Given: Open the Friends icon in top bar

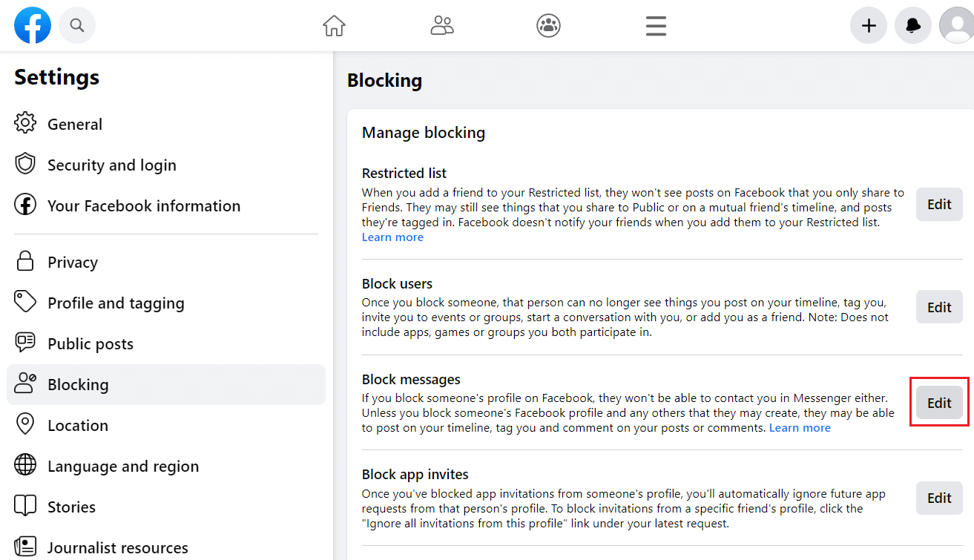Looking at the screenshot, I should (x=442, y=26).
